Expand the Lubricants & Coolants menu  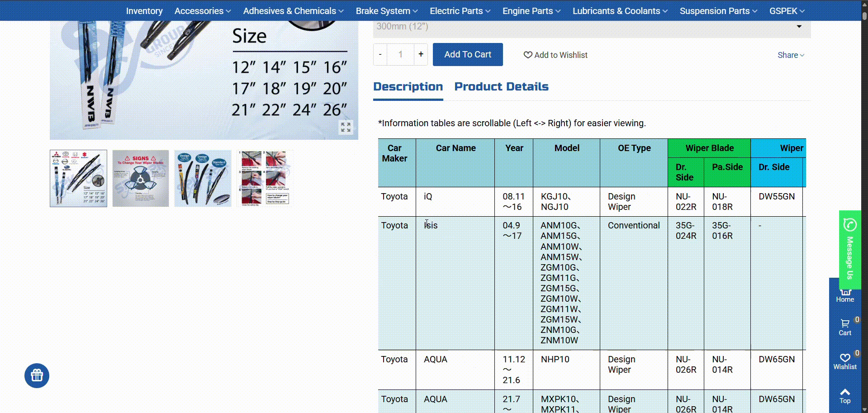coord(620,11)
